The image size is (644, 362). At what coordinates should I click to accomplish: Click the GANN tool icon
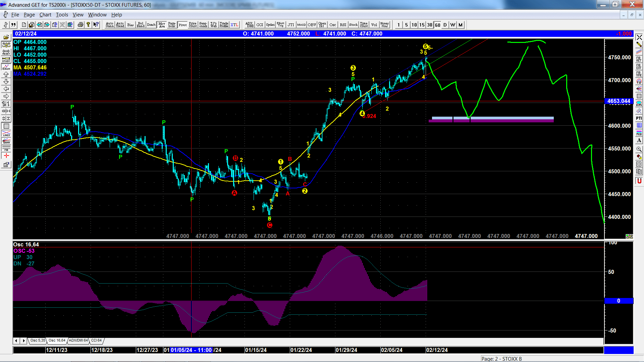pyautogui.click(x=6, y=141)
